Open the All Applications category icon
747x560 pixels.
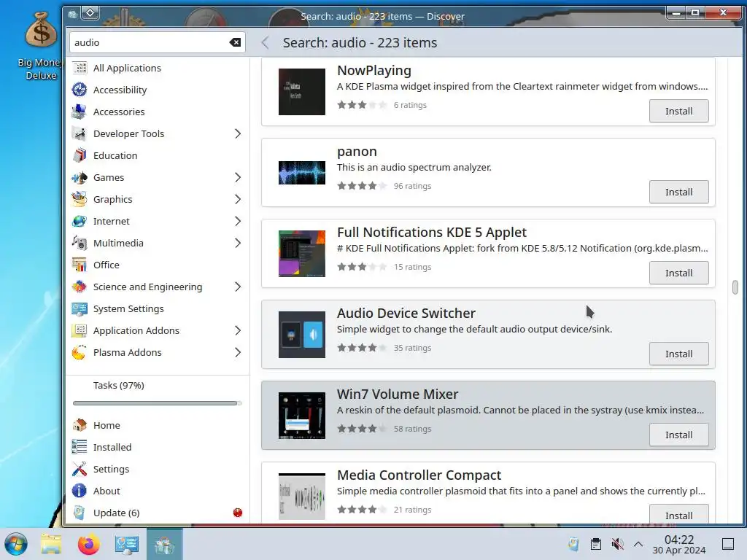click(80, 68)
